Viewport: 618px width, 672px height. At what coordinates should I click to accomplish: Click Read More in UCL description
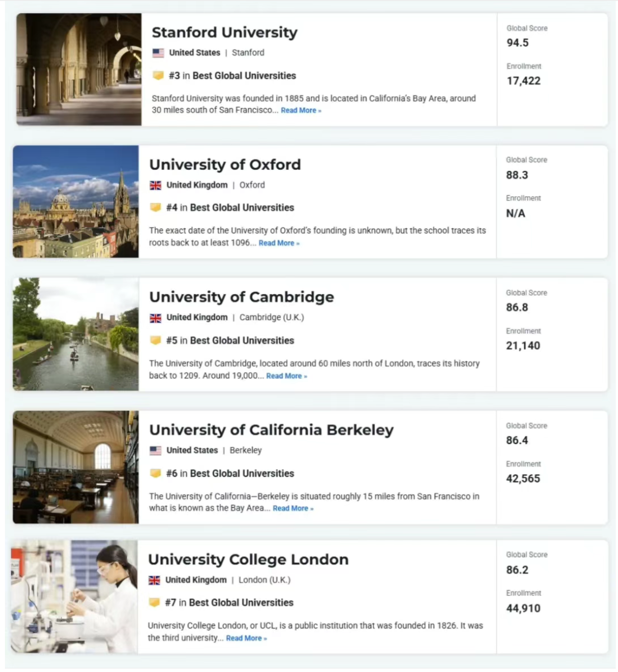coord(246,638)
